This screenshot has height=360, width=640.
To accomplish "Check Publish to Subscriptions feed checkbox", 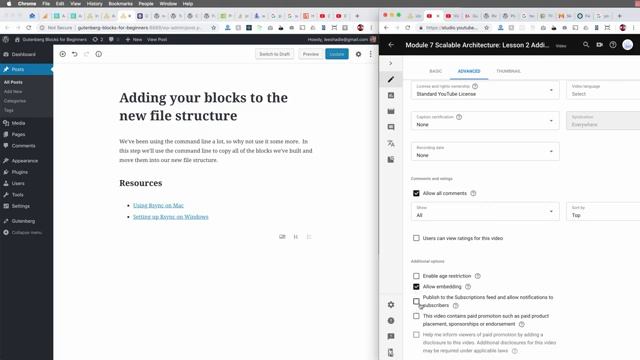I will 416,301.
